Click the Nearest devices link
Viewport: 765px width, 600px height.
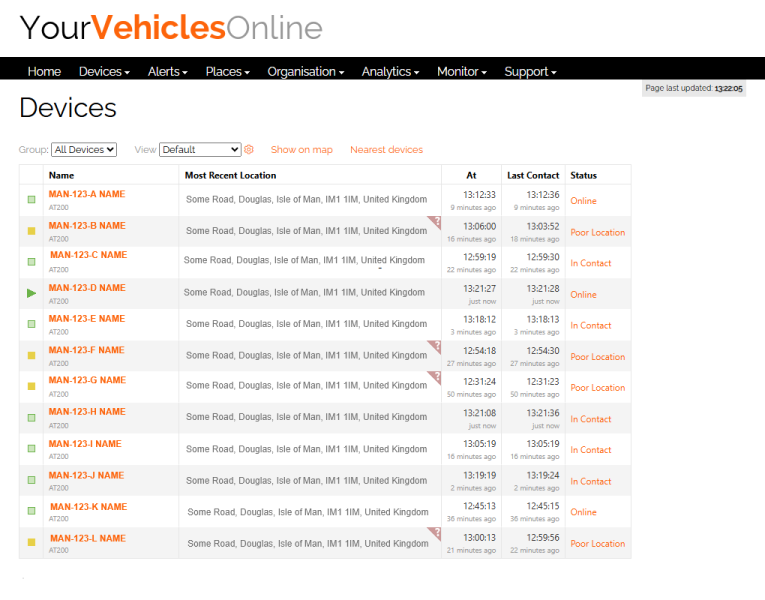tap(386, 150)
